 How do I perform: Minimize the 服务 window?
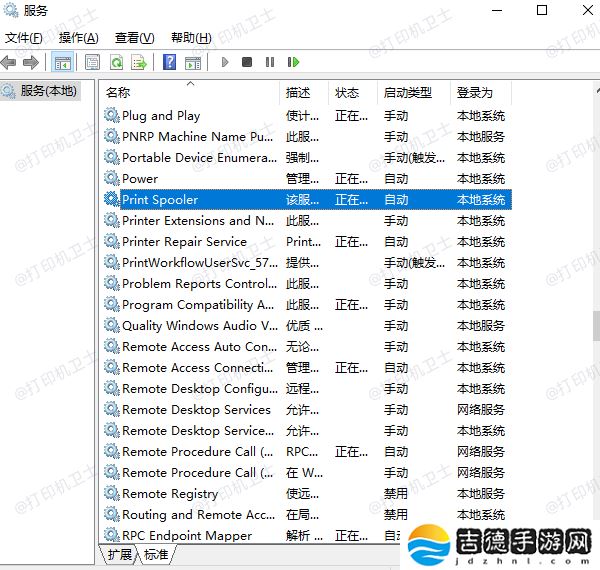[497, 10]
